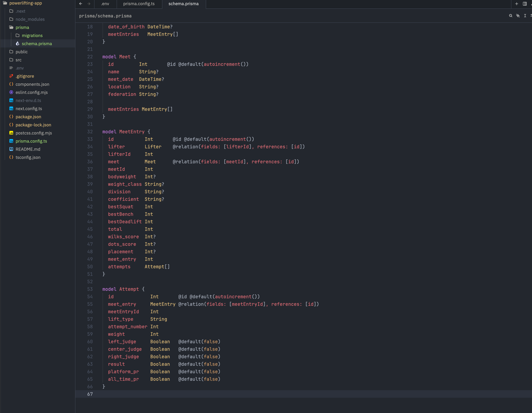Screen dimensions: 532x413
Task: Click the prisma/schema.prisma breadcrumb
Action: [x=105, y=16]
